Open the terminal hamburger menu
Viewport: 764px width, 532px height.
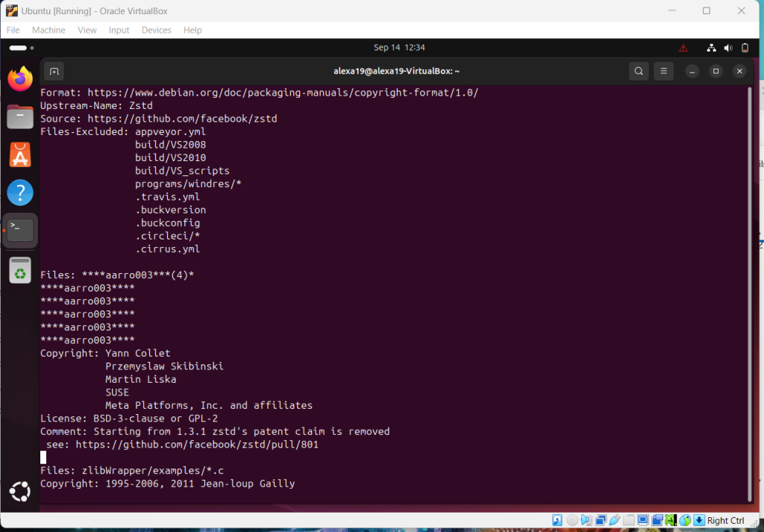pyautogui.click(x=664, y=72)
